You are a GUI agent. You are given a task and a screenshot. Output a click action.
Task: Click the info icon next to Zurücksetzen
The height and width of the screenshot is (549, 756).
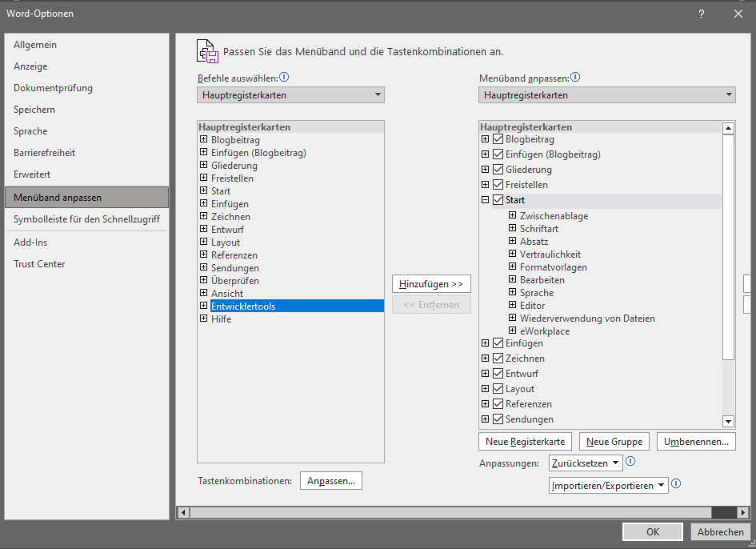pos(630,462)
